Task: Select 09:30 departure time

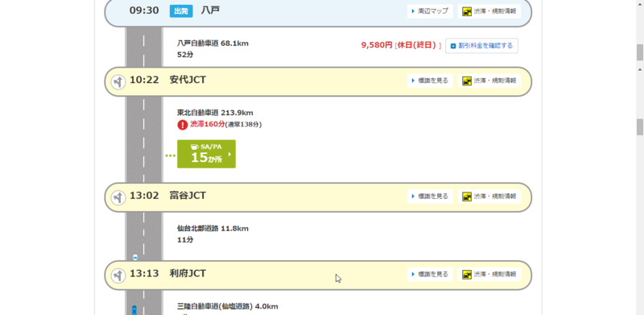Action: pos(144,10)
